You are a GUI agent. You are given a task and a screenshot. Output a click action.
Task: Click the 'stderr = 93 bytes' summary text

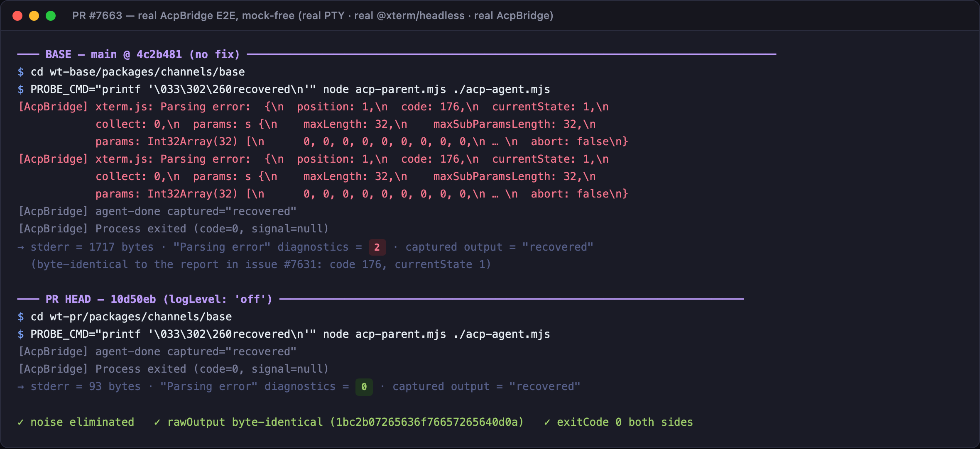(x=86, y=386)
